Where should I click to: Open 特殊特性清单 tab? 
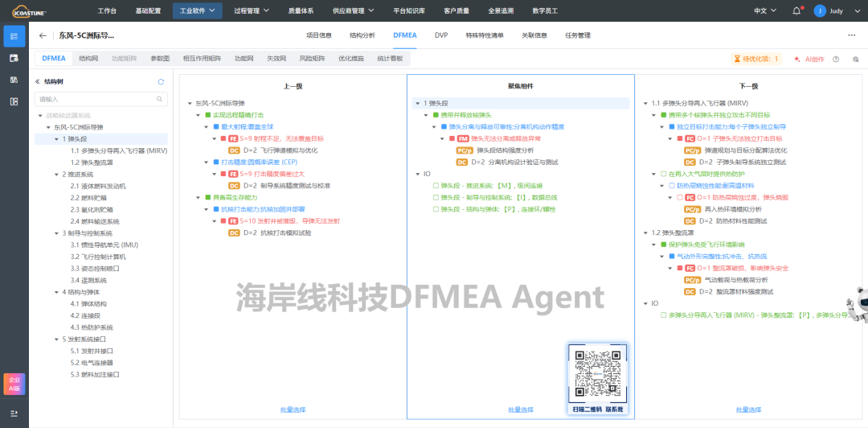click(485, 35)
